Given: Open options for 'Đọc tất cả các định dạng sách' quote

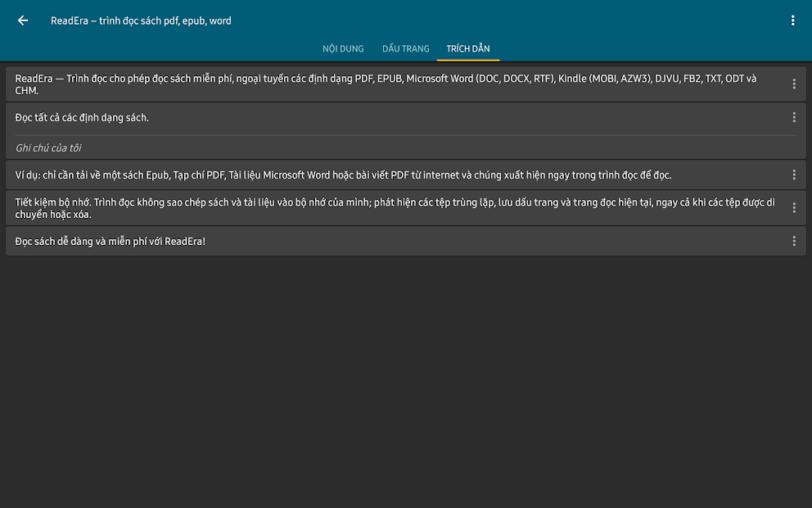Looking at the screenshot, I should [794, 117].
